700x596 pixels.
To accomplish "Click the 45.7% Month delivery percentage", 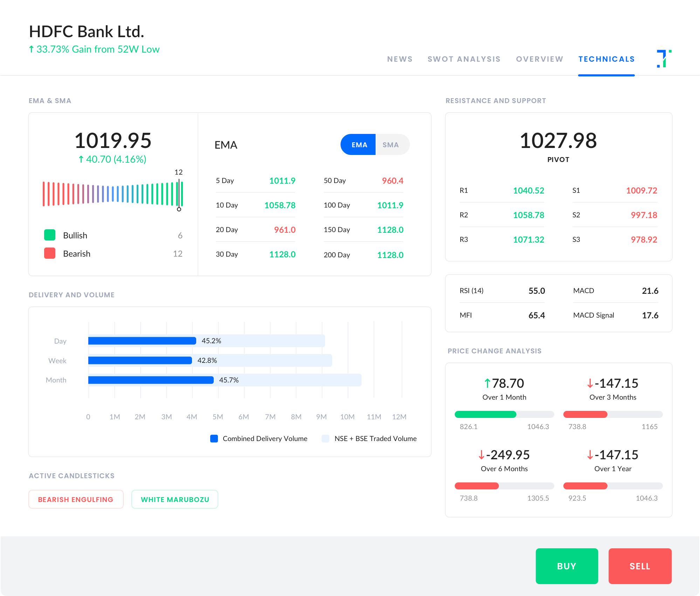I will [229, 380].
